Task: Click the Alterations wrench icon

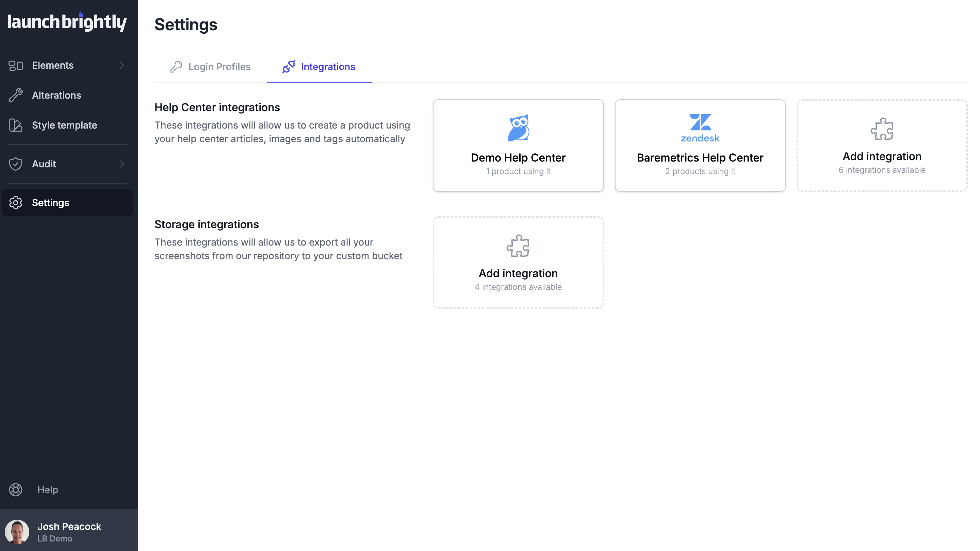Action: click(16, 95)
